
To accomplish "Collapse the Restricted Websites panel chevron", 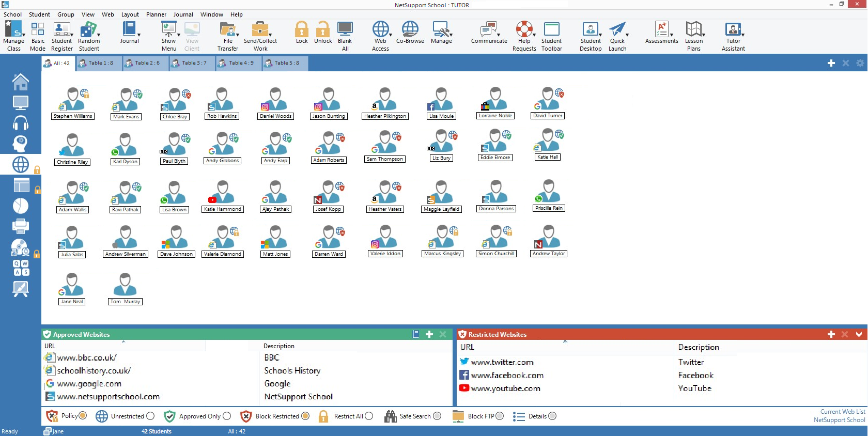I will pyautogui.click(x=859, y=334).
